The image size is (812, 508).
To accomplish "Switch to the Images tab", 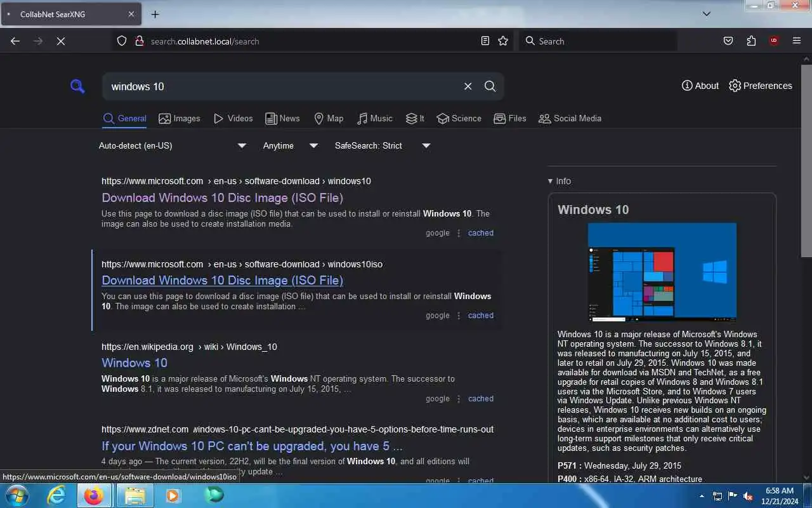I will (179, 118).
